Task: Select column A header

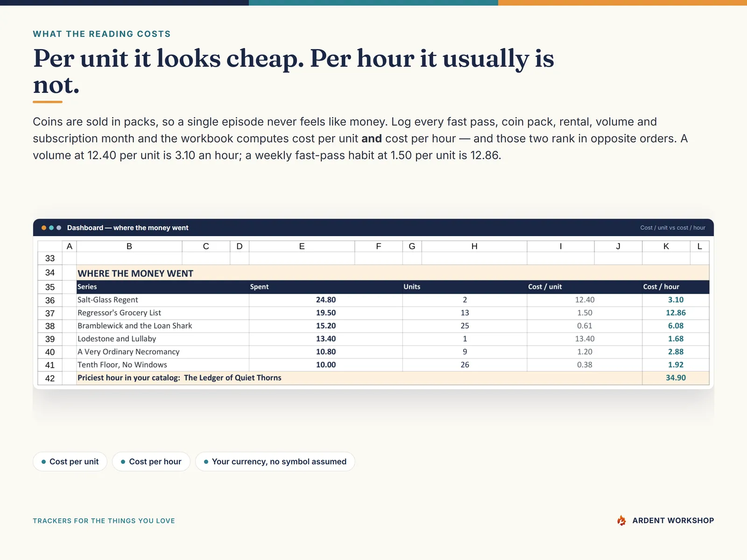Action: point(70,246)
